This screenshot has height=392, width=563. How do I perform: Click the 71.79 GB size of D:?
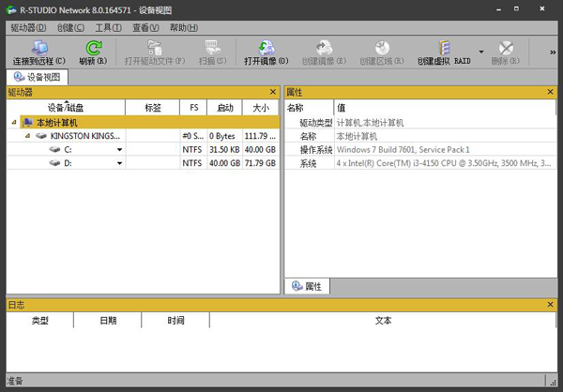click(x=260, y=163)
